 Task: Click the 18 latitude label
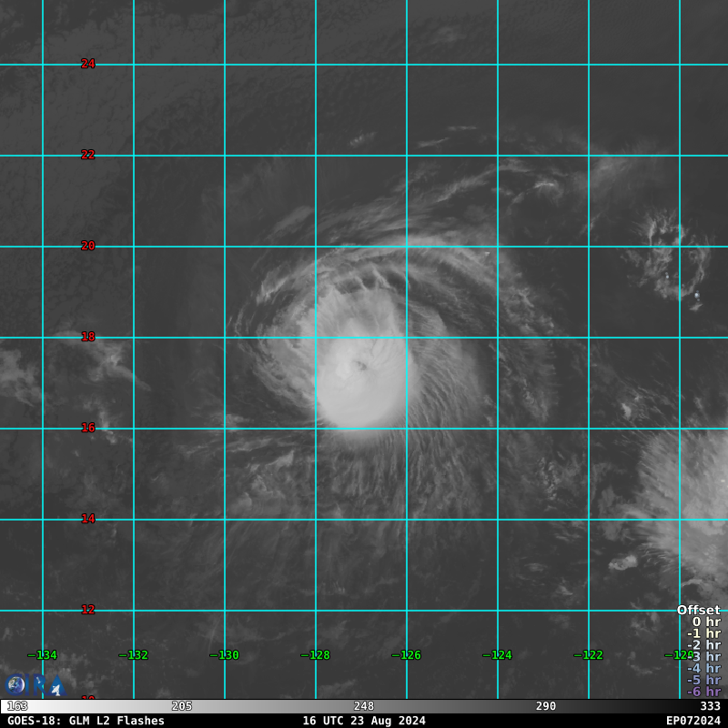(x=88, y=337)
